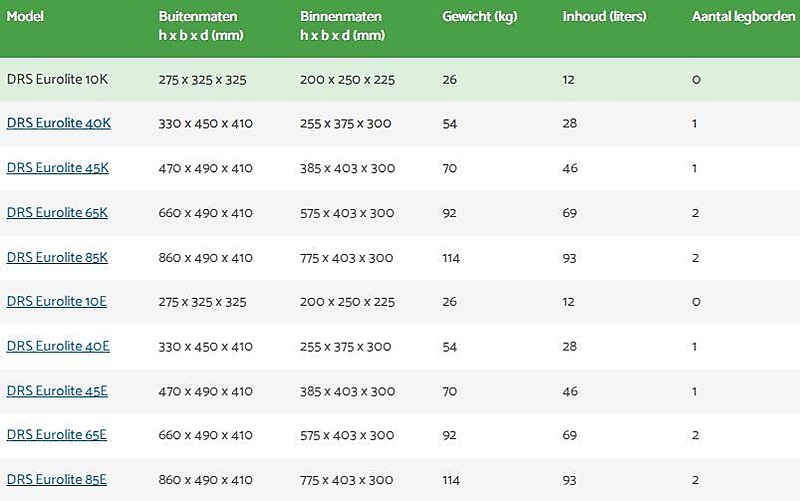The width and height of the screenshot is (800, 501).
Task: Click the Buitenmaten cell in the Eurolite 45K row
Action: [205, 168]
